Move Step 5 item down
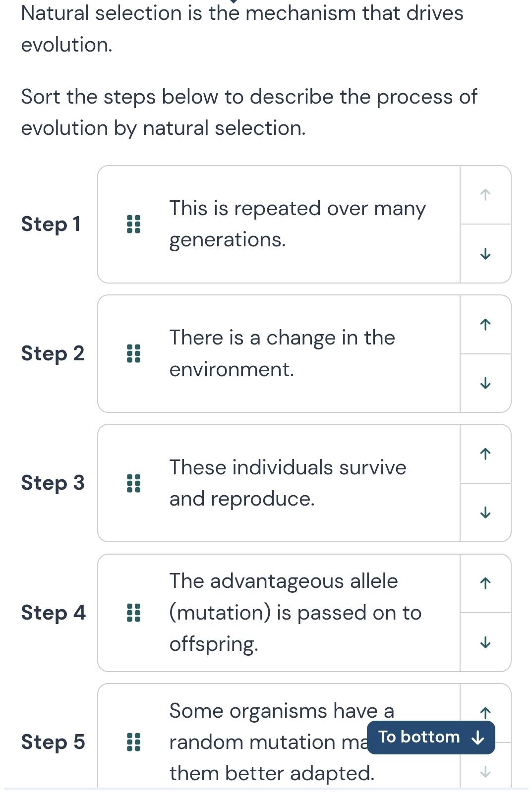Viewport: 532px width, 799px height. 485,772
